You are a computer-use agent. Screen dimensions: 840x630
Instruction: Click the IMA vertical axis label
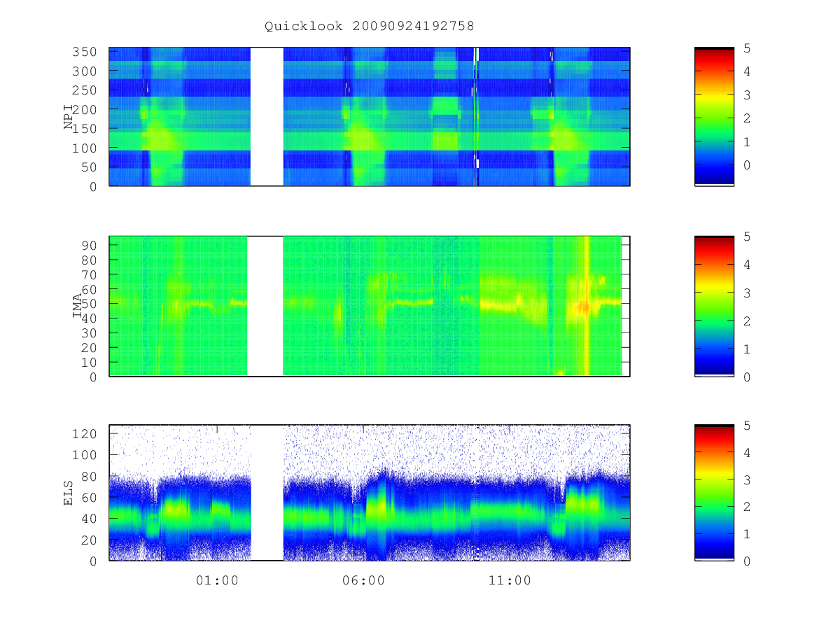[78, 306]
